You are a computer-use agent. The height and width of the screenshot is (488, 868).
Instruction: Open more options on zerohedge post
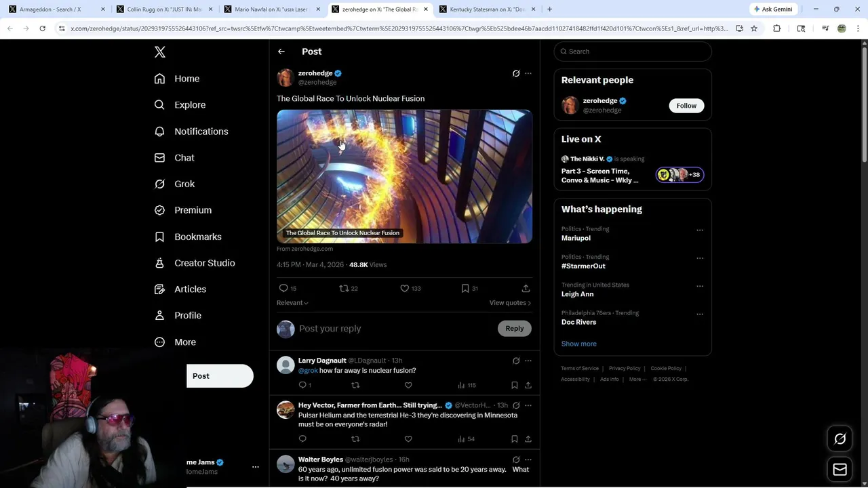pyautogui.click(x=528, y=73)
